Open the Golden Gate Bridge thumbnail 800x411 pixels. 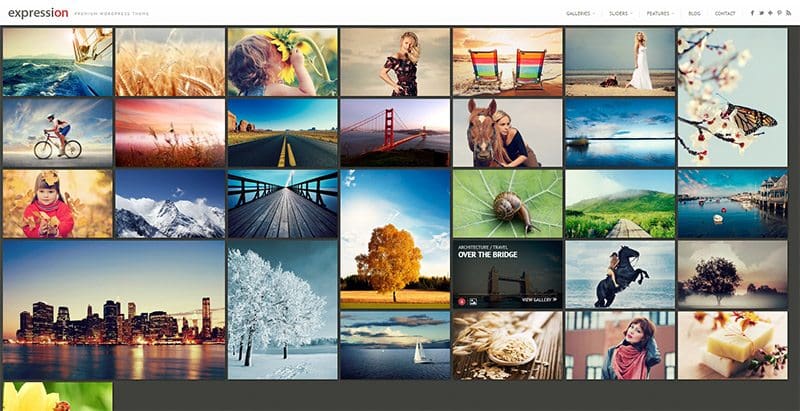[x=395, y=133]
